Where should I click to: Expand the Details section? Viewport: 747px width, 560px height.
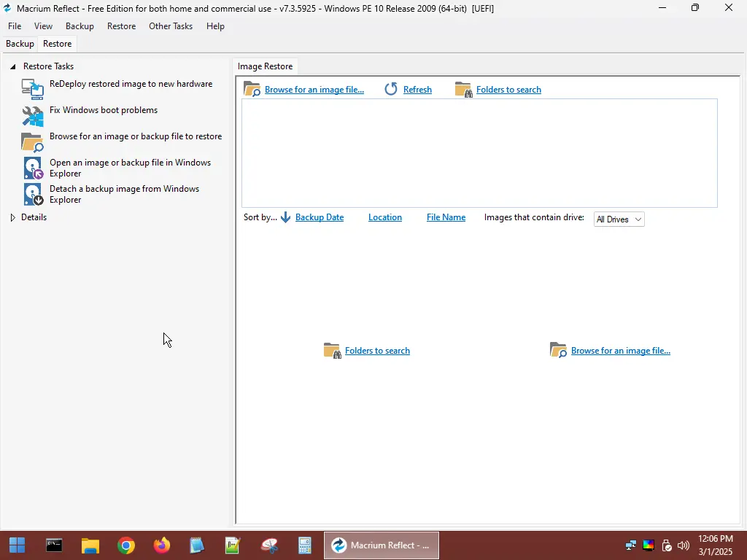coord(13,217)
